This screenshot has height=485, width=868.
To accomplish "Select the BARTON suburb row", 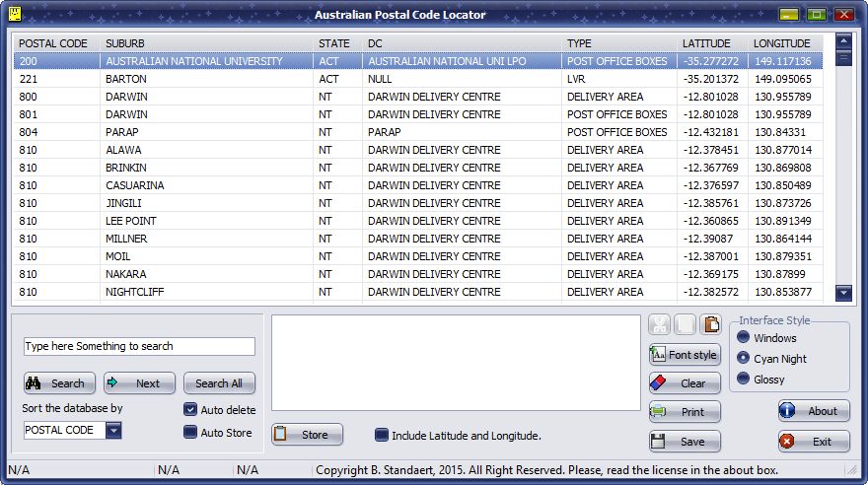I will click(x=418, y=79).
